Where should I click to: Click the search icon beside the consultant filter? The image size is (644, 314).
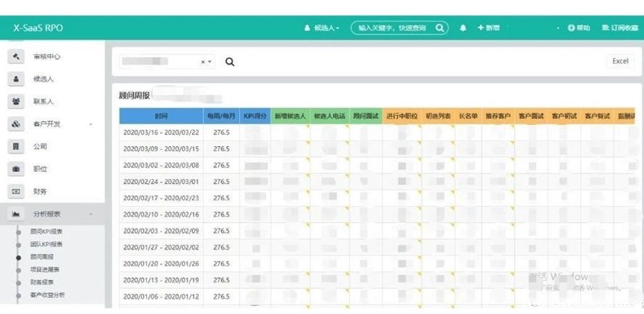pyautogui.click(x=230, y=62)
